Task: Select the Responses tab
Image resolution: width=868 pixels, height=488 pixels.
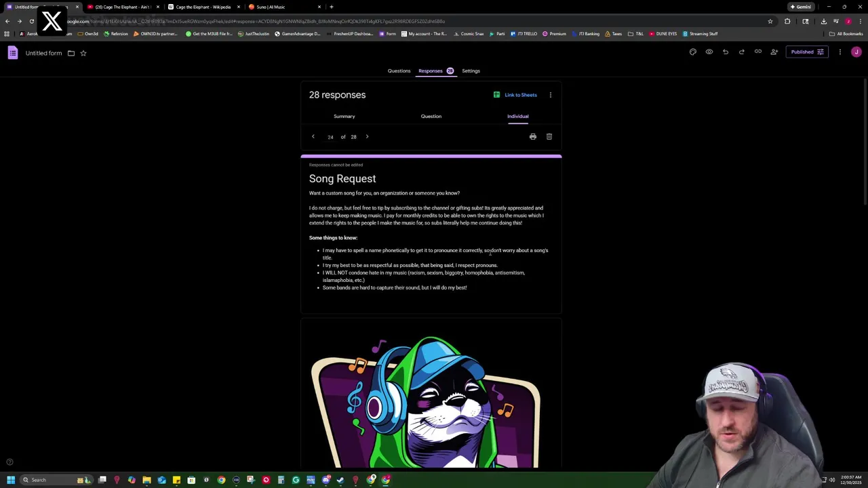Action: tap(435, 70)
